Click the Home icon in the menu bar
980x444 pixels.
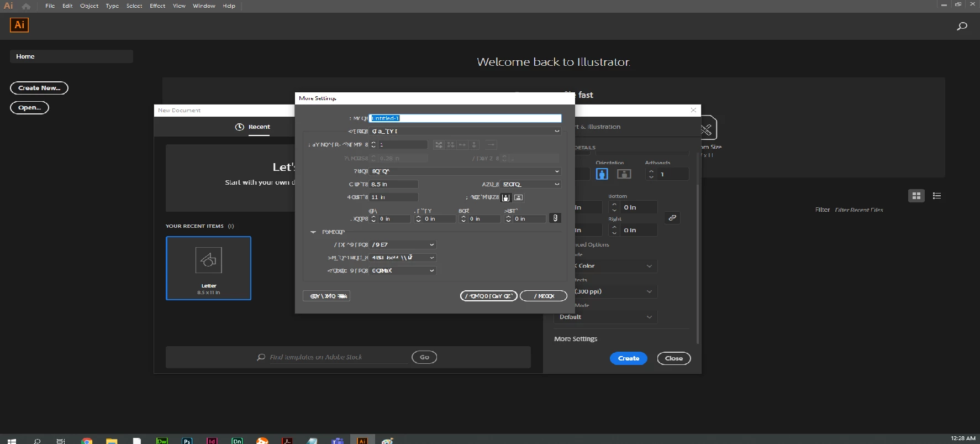pyautogui.click(x=26, y=6)
